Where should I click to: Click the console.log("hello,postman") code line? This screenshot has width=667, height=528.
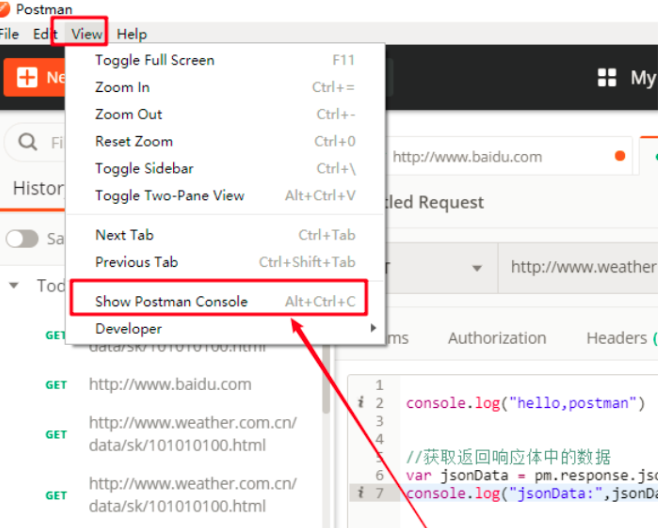[525, 403]
